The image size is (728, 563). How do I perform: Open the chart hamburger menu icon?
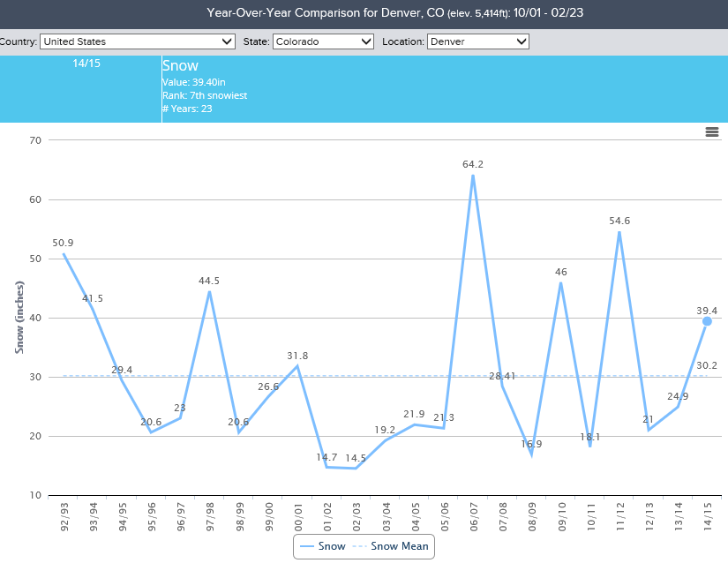(x=711, y=132)
